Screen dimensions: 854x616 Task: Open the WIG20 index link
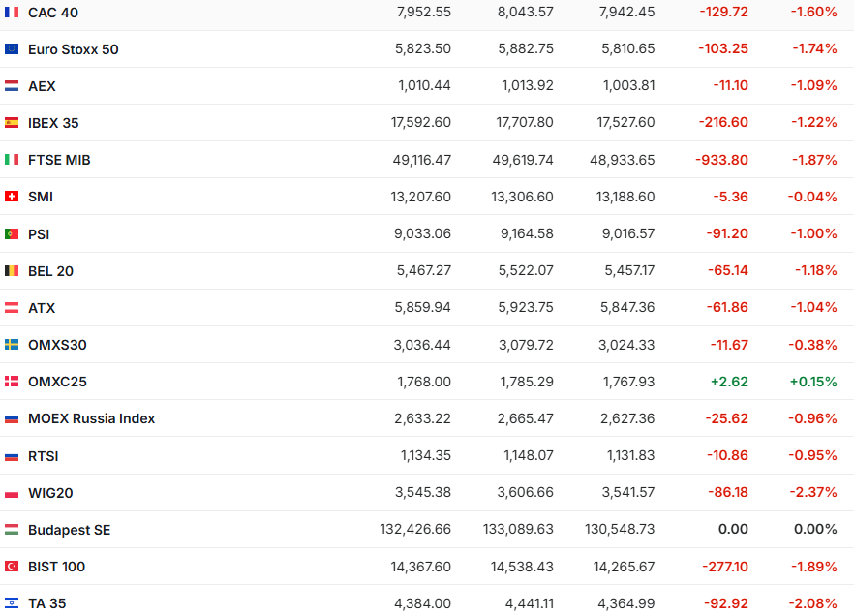tap(50, 493)
